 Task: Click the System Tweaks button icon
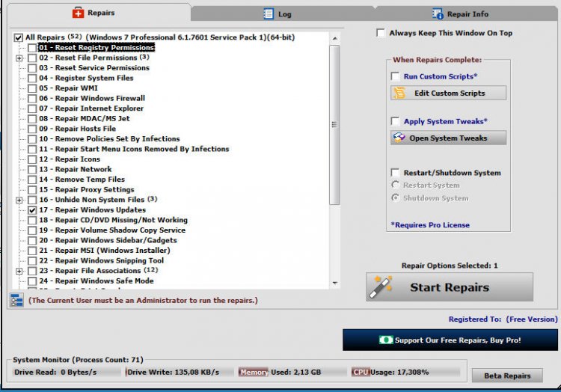[399, 138]
